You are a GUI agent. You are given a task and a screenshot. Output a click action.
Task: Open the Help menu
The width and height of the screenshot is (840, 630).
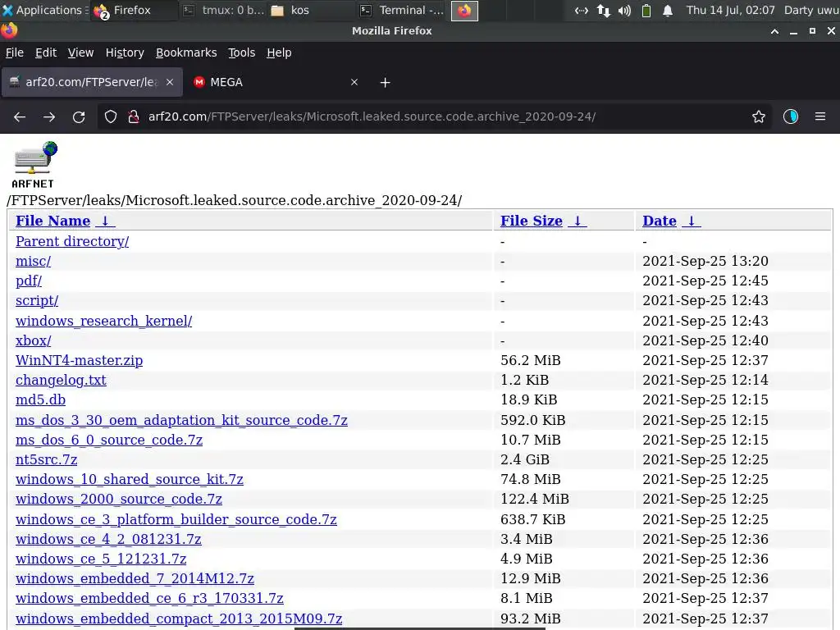(x=279, y=52)
